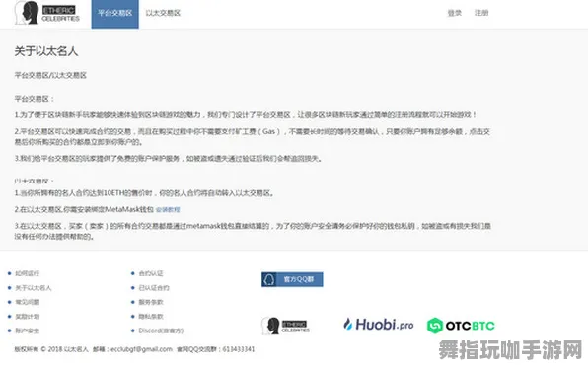The height and width of the screenshot is (368, 588).
Task: Click the OTCBTC partner logo
Action: 461,326
